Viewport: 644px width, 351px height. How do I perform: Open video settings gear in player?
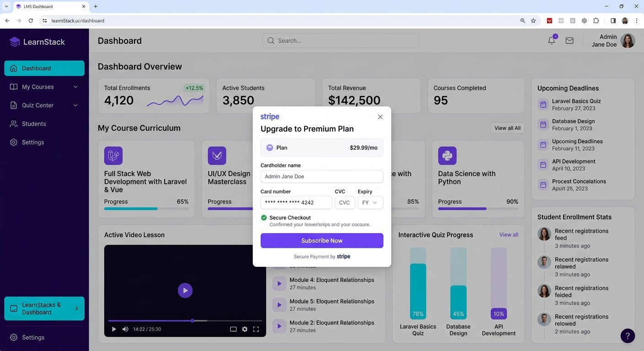point(245,329)
